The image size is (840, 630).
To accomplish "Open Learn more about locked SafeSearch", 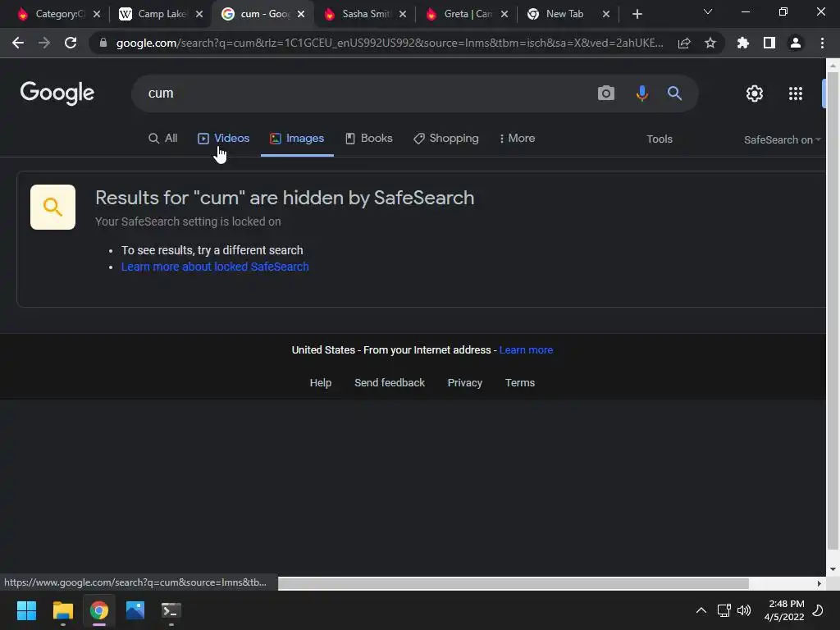I will 215,267.
